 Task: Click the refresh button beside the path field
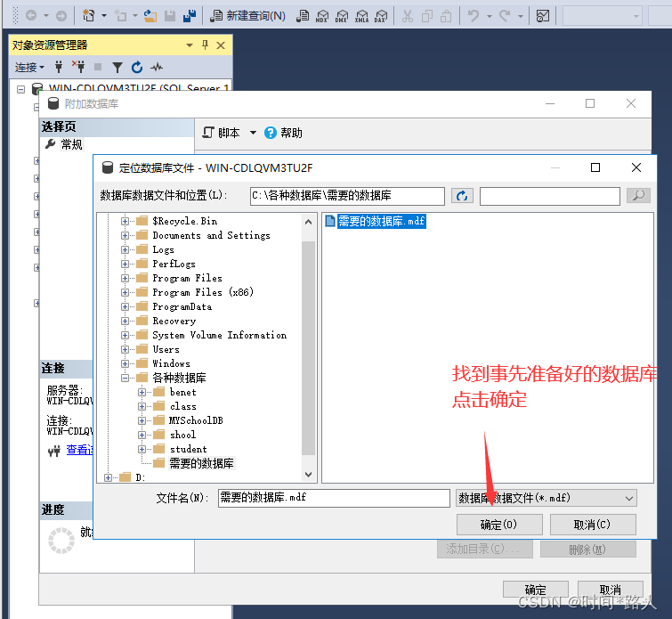(462, 196)
